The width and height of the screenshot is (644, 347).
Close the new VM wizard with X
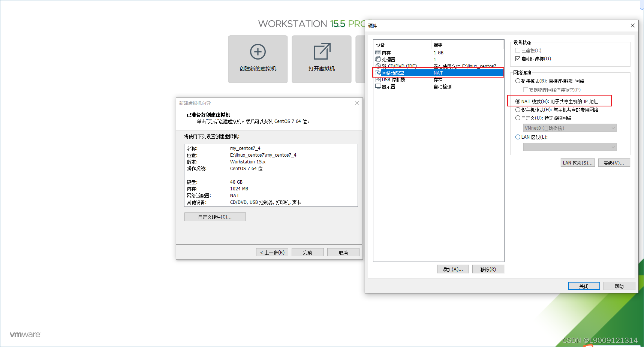click(x=357, y=103)
